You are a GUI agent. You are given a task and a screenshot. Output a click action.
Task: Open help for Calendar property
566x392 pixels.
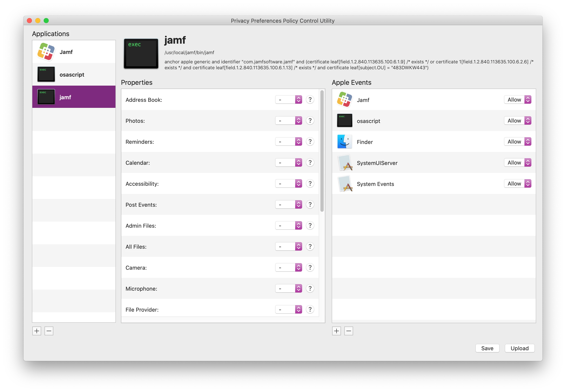pos(310,163)
